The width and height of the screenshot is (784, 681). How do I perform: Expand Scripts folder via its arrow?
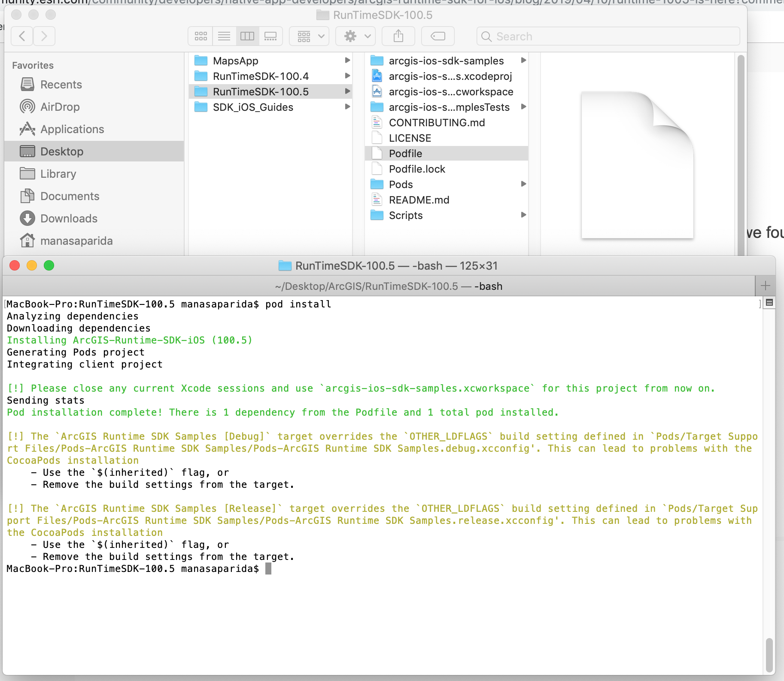(523, 215)
